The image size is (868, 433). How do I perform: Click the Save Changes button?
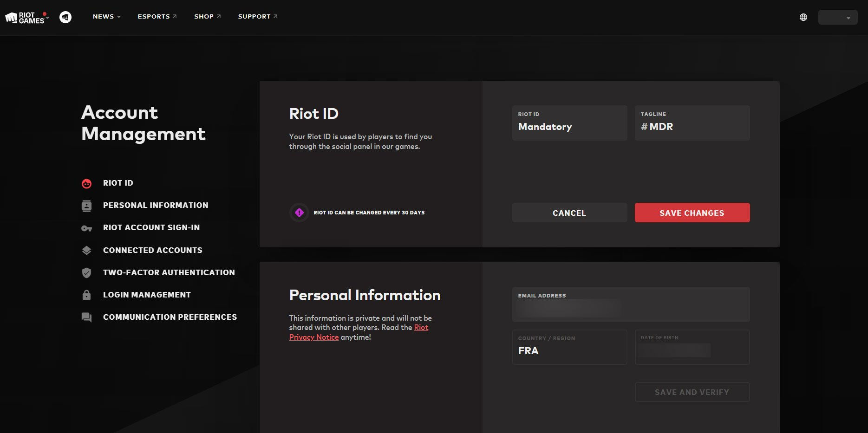[x=692, y=213]
